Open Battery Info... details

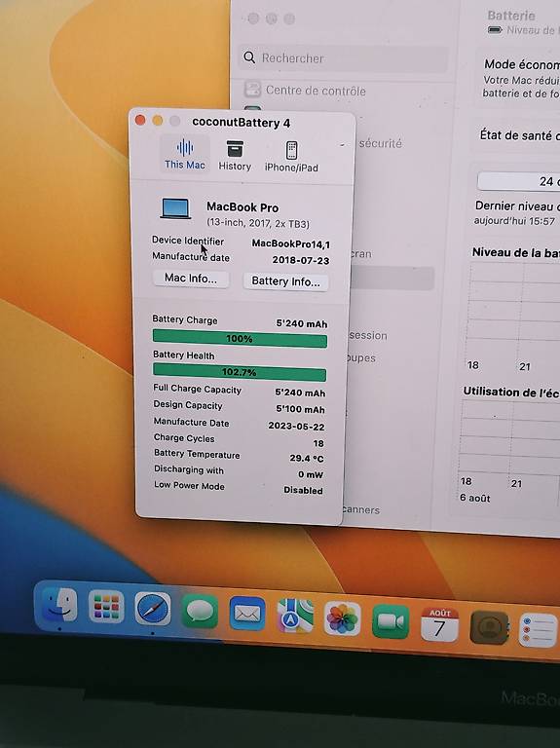click(285, 281)
